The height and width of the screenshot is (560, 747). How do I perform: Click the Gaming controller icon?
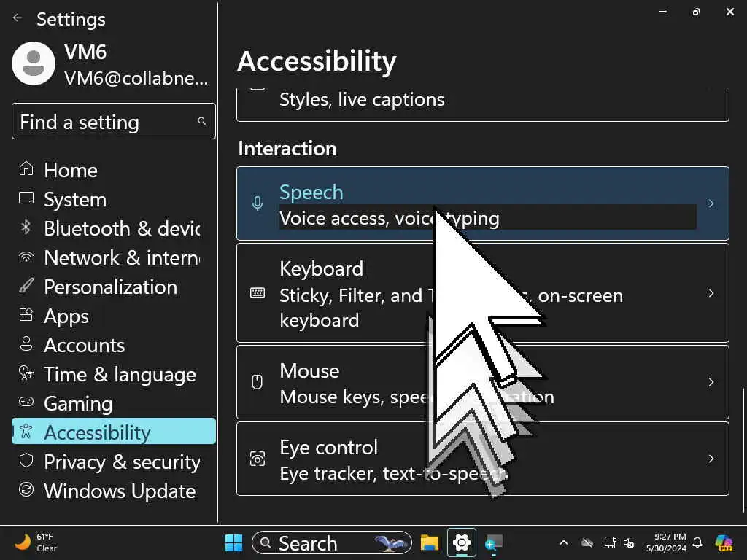tap(26, 402)
